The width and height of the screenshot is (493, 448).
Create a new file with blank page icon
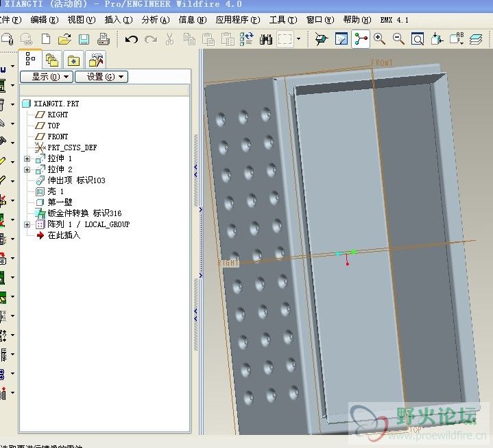(x=46, y=39)
